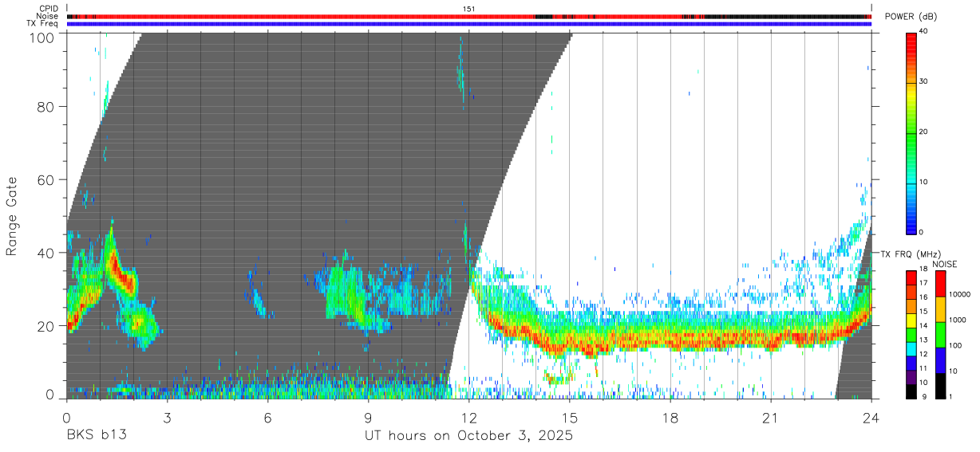Click x-axis tick label 0
Viewport: 980px width, 452px height.
[x=66, y=417]
